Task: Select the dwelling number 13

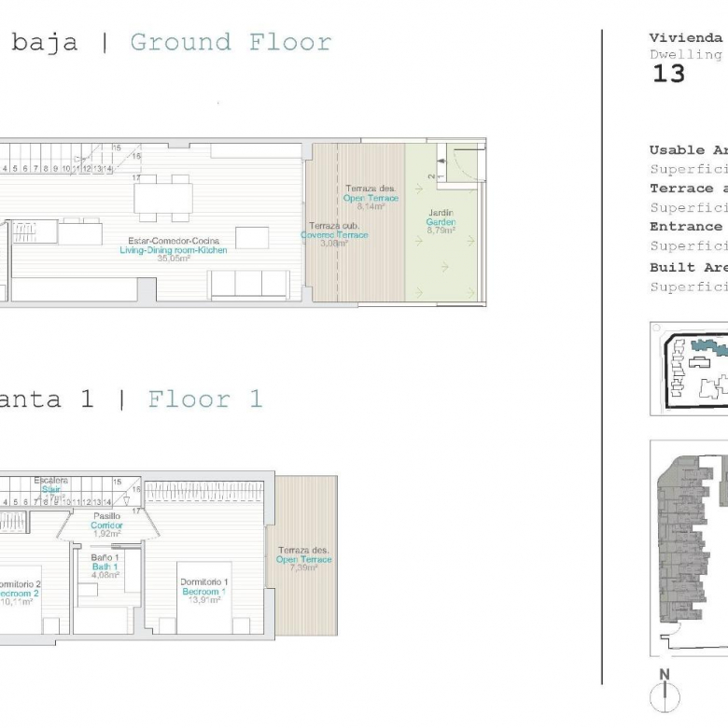Action: coord(668,75)
